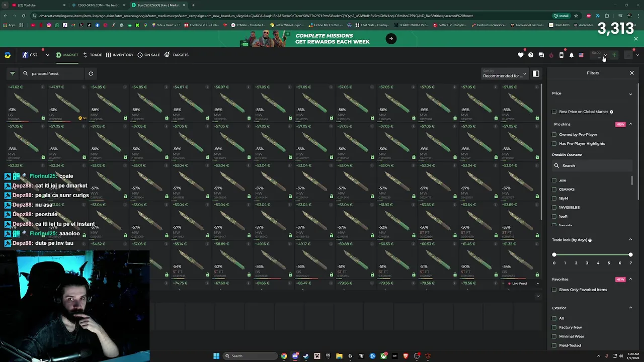This screenshot has height=362, width=644.
Task: Open Brave browser on the taskbar
Action: click(406, 356)
